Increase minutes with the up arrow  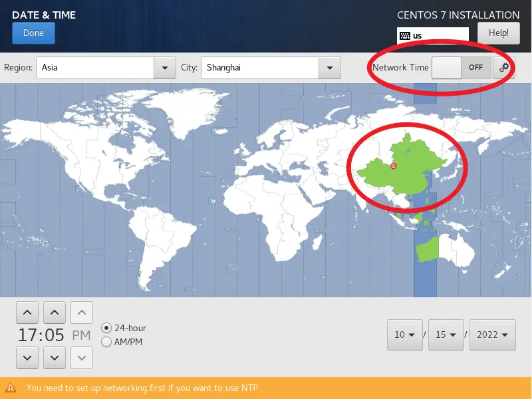(55, 313)
